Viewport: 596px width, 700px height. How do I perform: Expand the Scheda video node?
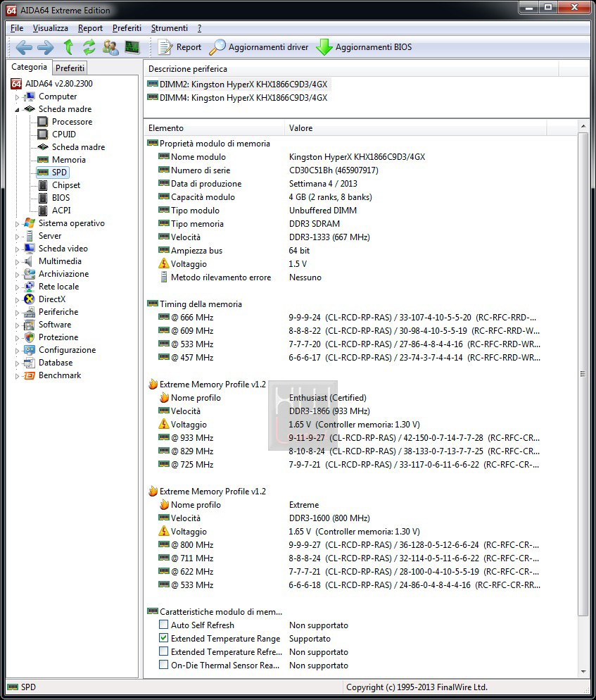pyautogui.click(x=17, y=249)
